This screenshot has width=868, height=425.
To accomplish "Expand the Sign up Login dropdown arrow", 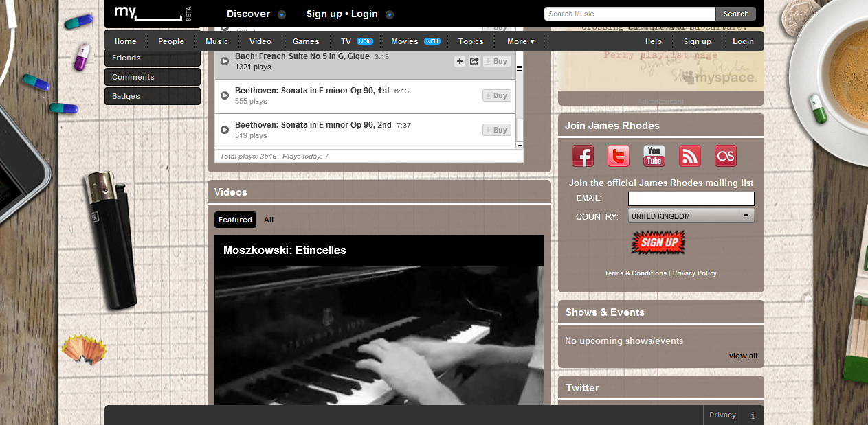I will [390, 14].
